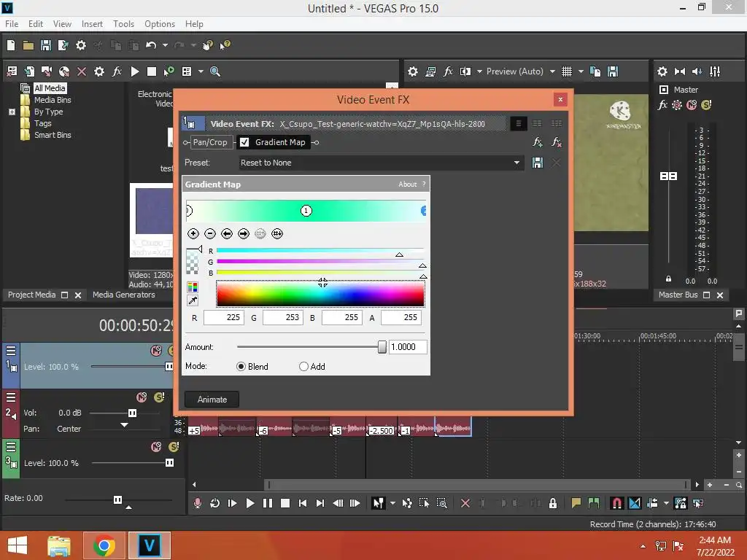Image resolution: width=747 pixels, height=560 pixels.
Task: Solo audio track 2
Action: 159,397
